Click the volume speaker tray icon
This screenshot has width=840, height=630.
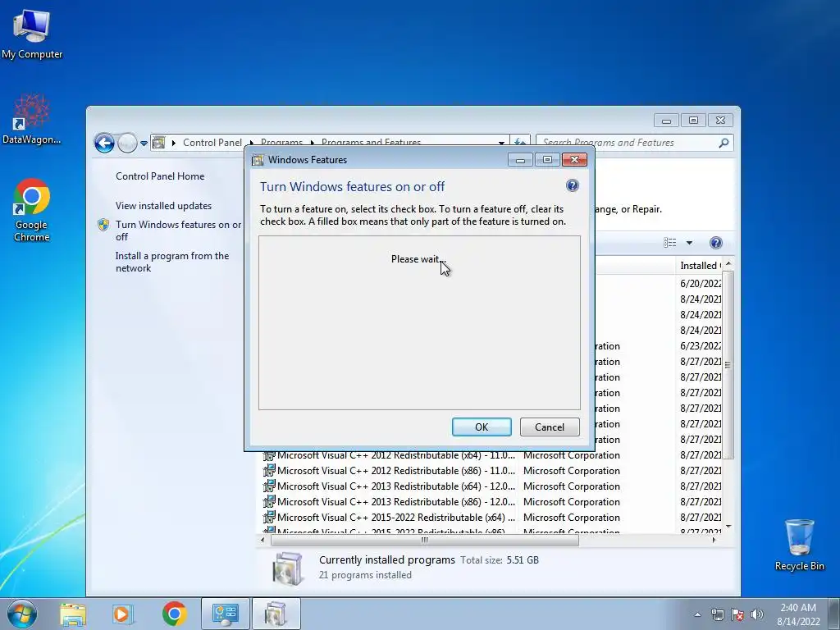(x=757, y=614)
